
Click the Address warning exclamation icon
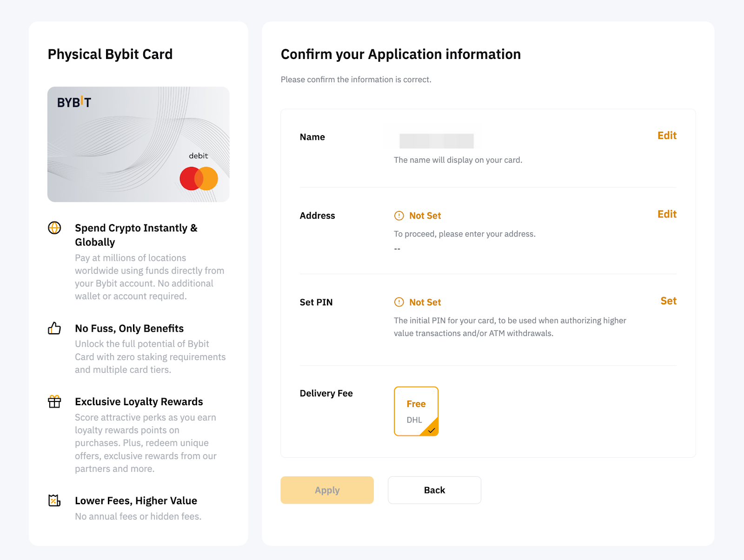399,216
